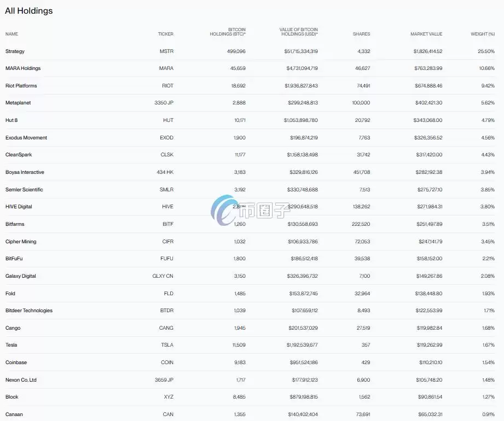Click the MSTR ticker symbol
This screenshot has width=504, height=421.
click(x=166, y=51)
